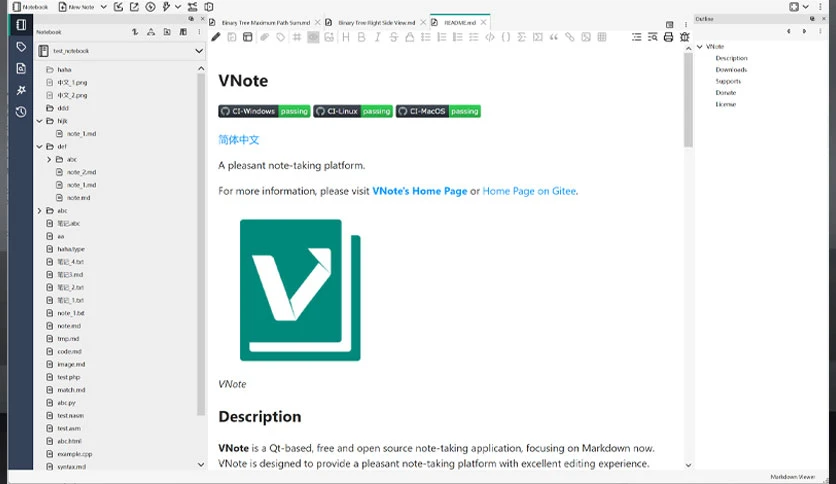The height and width of the screenshot is (484, 836).
Task: Click the debug bug icon in the toolbar
Action: (685, 37)
